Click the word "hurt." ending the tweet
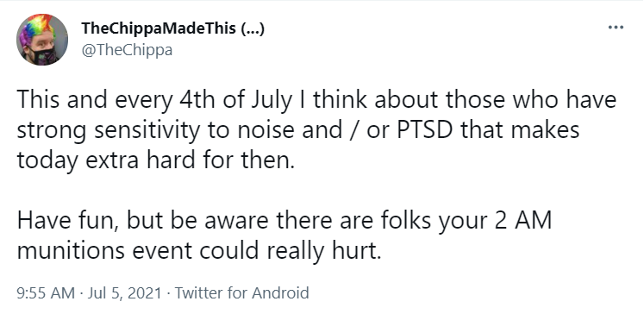Image resolution: width=644 pixels, height=314 pixels. tap(355, 250)
